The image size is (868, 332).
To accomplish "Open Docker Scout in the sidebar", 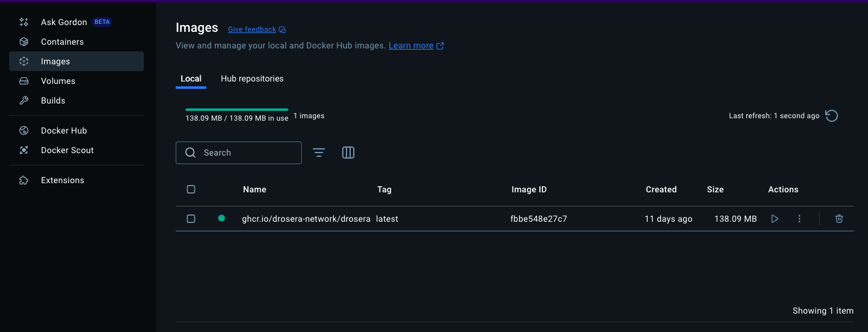I will coord(77,150).
